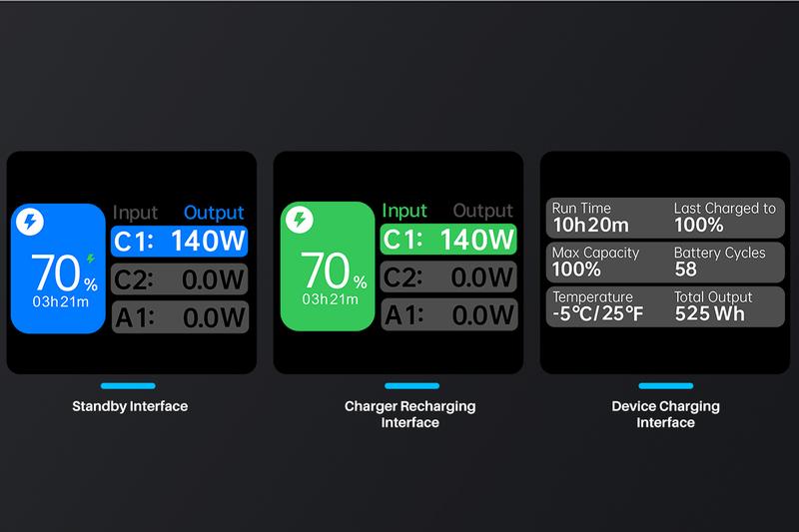
Task: Click the C2: 0.0W row in Recharging Interface
Action: click(x=448, y=276)
